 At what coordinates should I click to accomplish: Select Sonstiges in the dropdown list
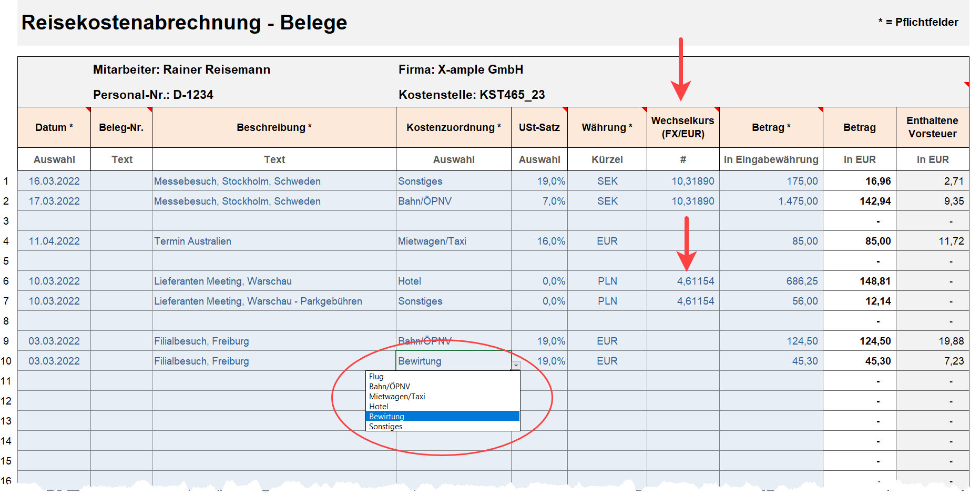[385, 427]
